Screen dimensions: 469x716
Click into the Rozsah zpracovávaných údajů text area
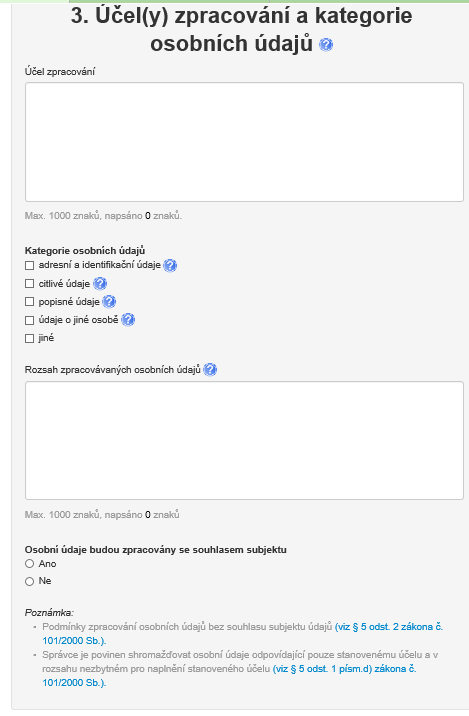(x=244, y=440)
